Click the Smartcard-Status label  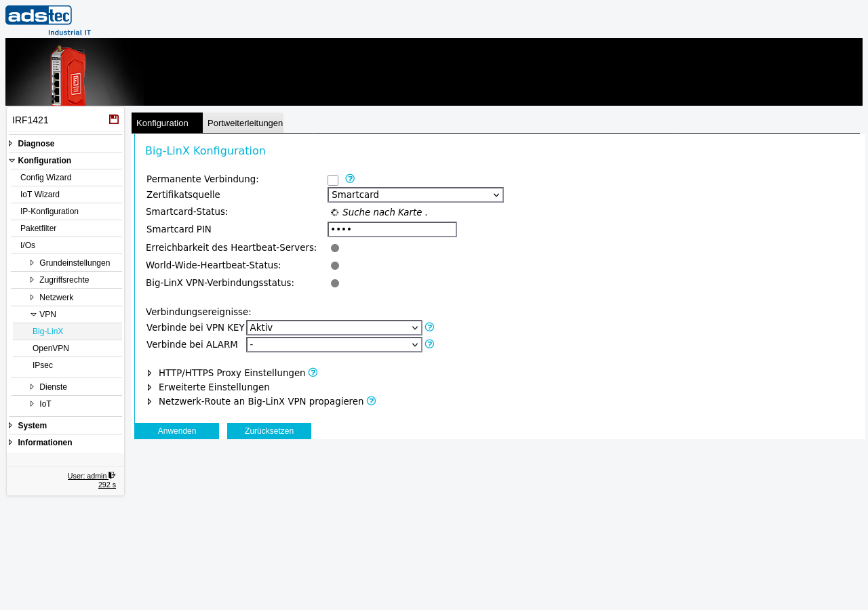click(187, 211)
